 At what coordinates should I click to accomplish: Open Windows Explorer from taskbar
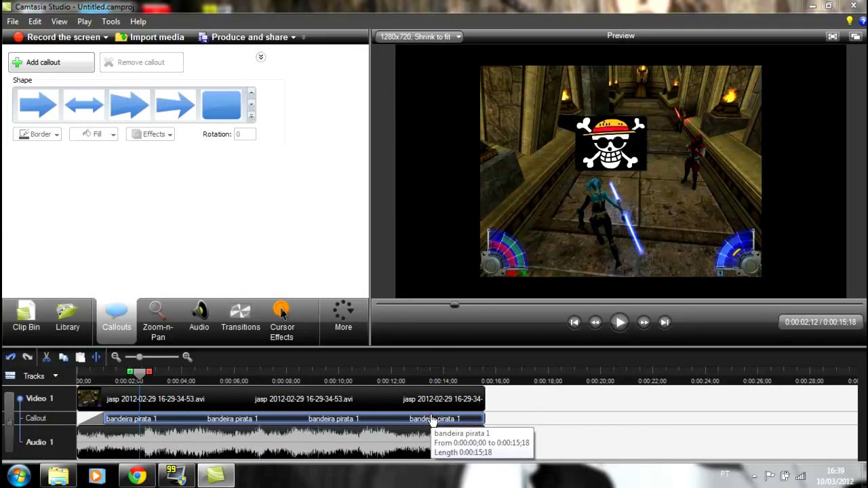point(58,476)
